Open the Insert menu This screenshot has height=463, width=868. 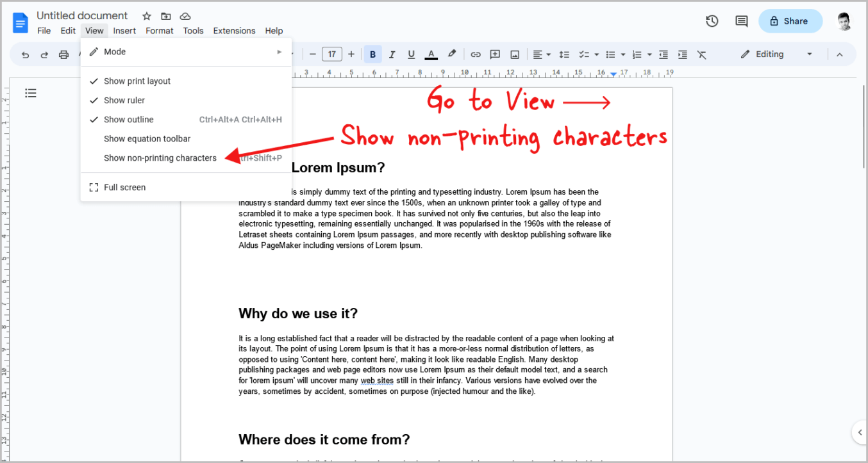pyautogui.click(x=124, y=31)
